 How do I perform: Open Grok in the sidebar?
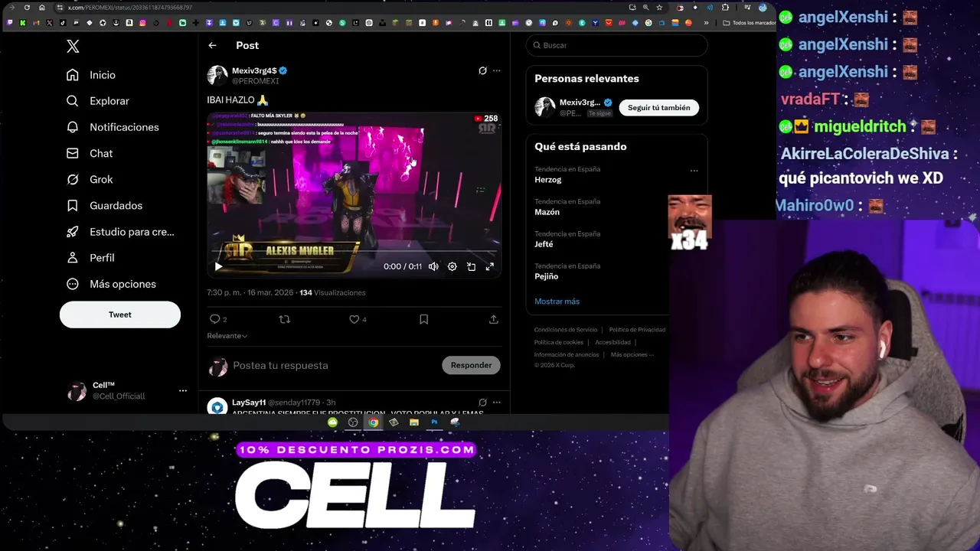pyautogui.click(x=90, y=179)
